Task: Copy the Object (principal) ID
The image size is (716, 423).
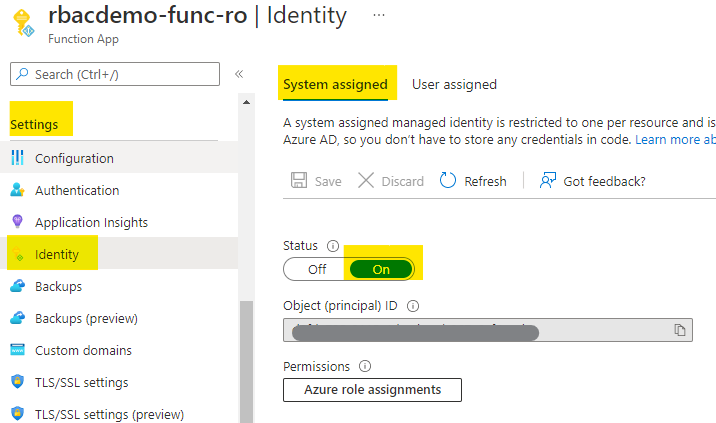Action: [x=679, y=330]
